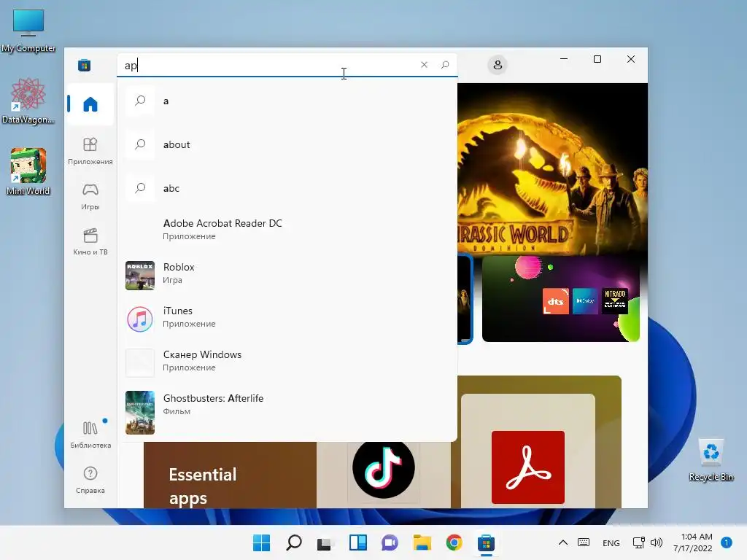Click the DTS orange app tile

click(x=555, y=301)
